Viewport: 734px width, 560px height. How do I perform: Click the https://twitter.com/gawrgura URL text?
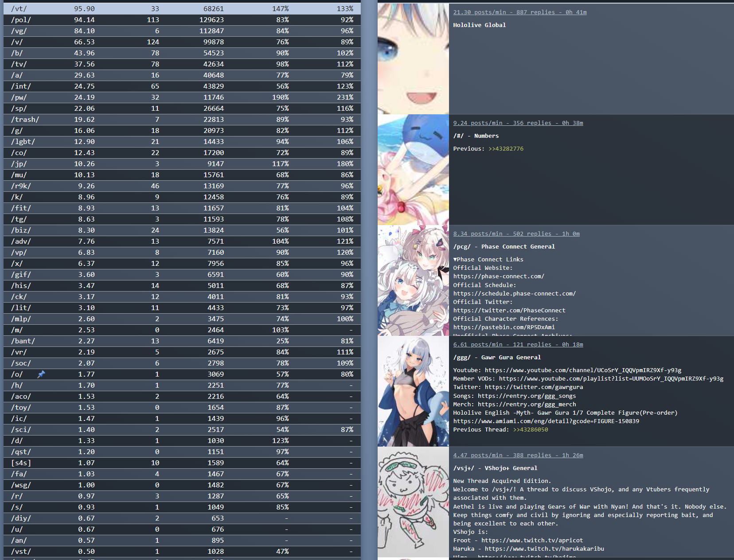pos(534,387)
